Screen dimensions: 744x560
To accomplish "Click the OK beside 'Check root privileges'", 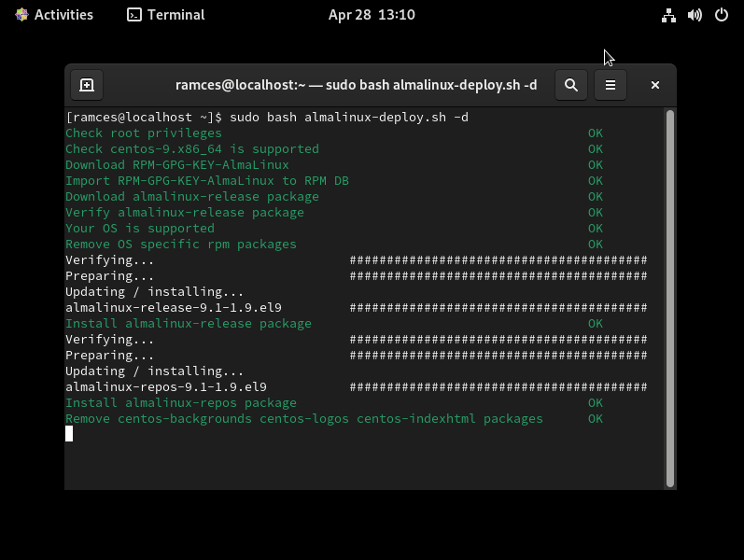I will pyautogui.click(x=596, y=133).
